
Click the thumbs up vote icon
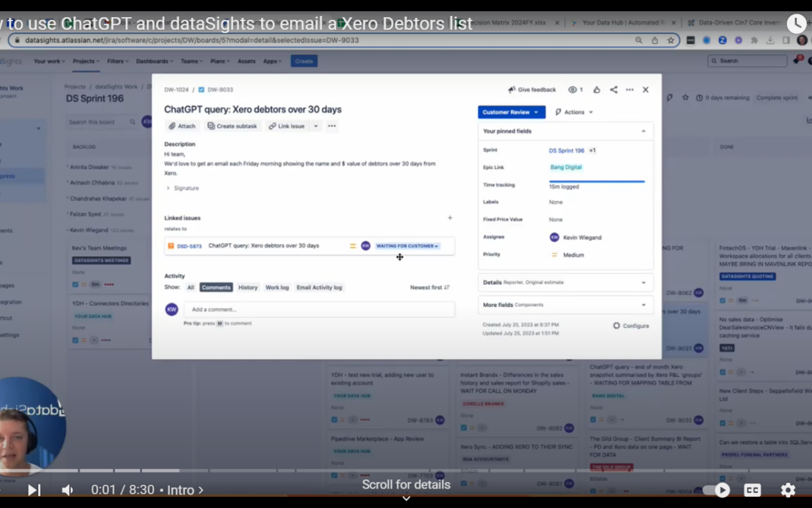[596, 90]
